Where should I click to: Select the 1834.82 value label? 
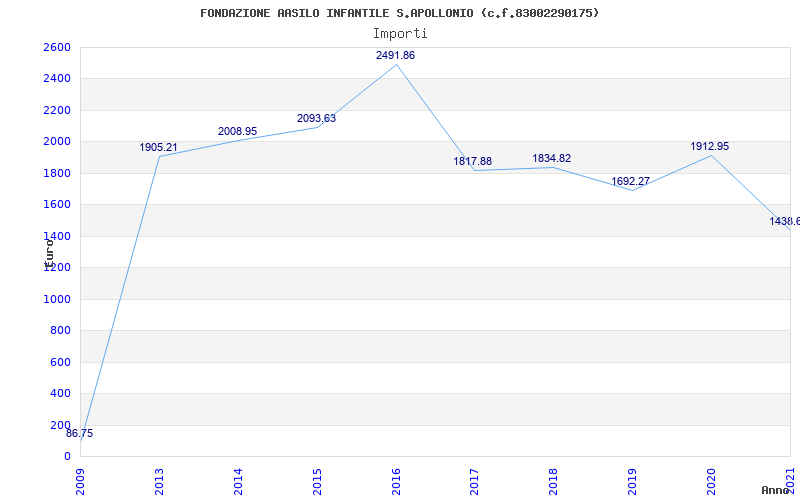click(551, 159)
